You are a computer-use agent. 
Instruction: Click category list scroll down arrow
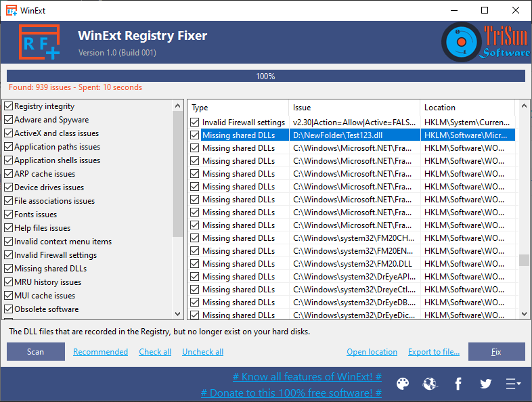[x=177, y=314]
